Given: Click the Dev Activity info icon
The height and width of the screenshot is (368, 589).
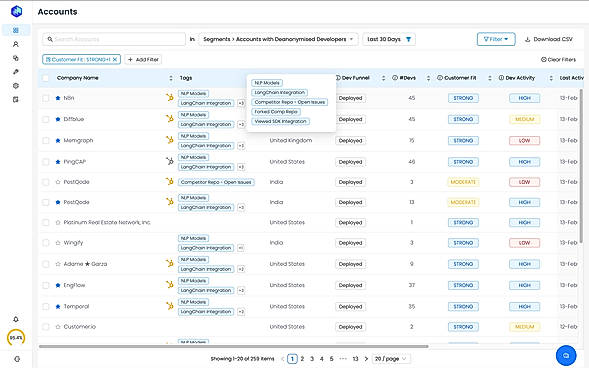Looking at the screenshot, I should tap(501, 78).
